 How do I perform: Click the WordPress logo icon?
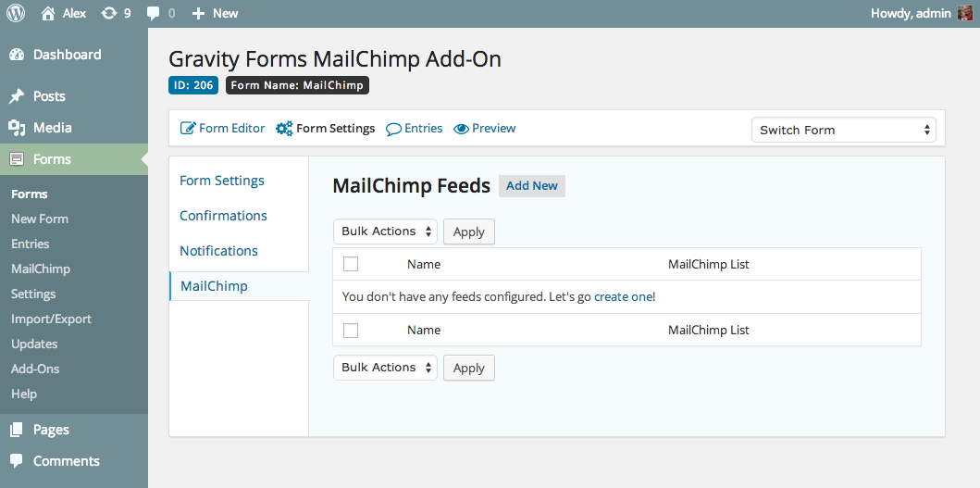click(x=16, y=13)
